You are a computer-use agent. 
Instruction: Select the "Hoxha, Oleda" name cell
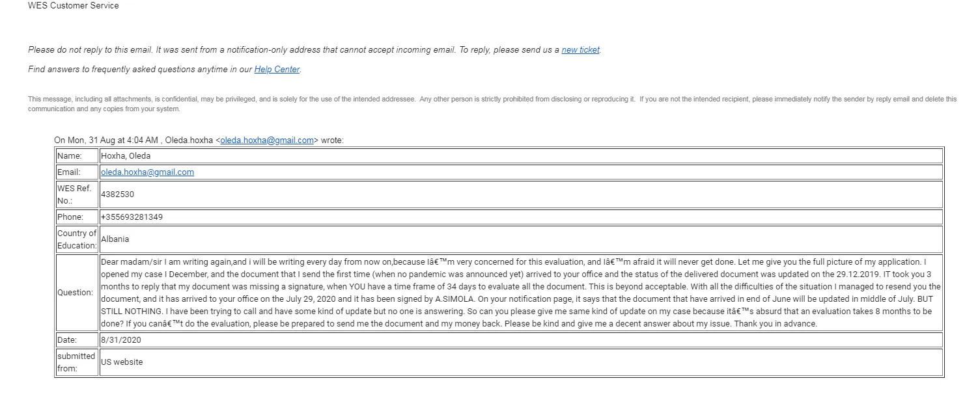126,156
